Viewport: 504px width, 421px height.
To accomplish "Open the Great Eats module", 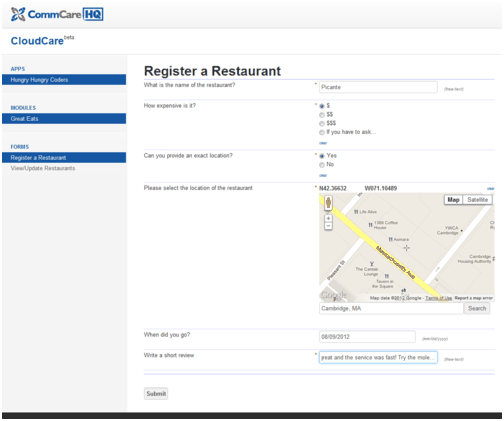I will pos(64,119).
